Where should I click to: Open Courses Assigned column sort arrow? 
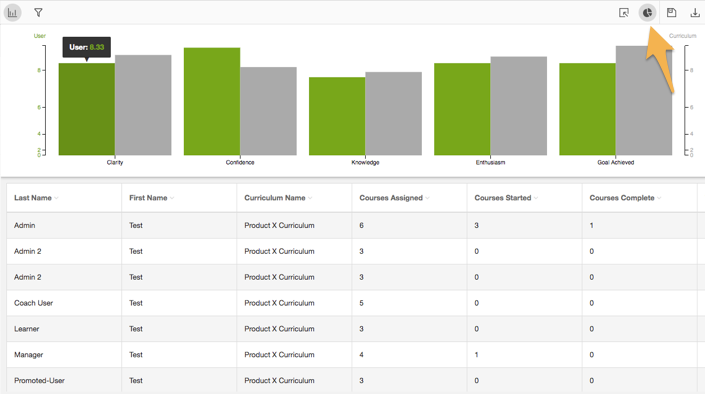(427, 198)
